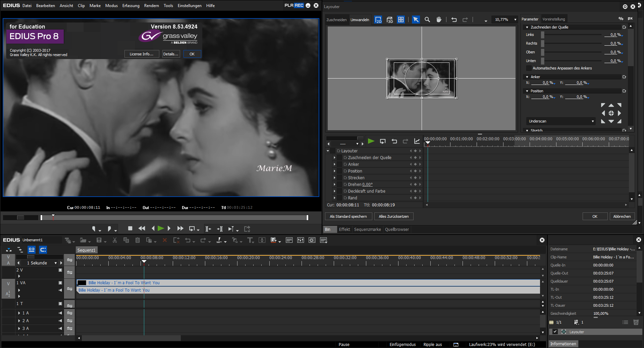Mute the 1 A audio track
644x348 pixels.
pyautogui.click(x=60, y=313)
